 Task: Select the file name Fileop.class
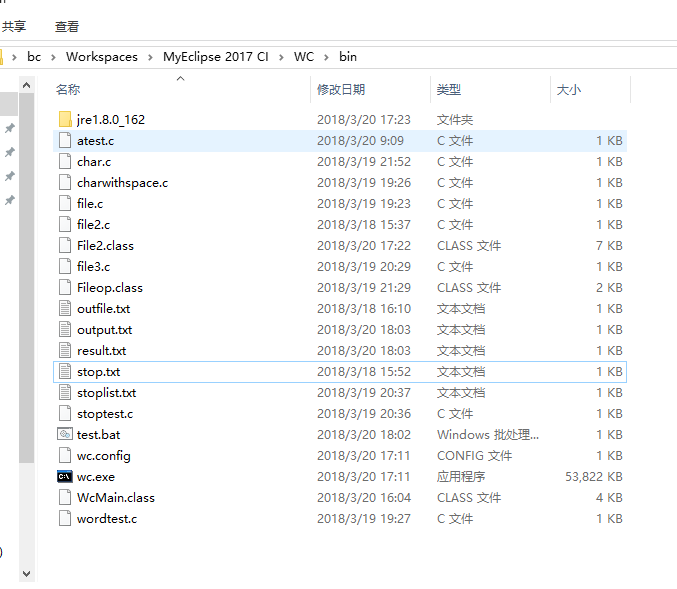tap(110, 288)
